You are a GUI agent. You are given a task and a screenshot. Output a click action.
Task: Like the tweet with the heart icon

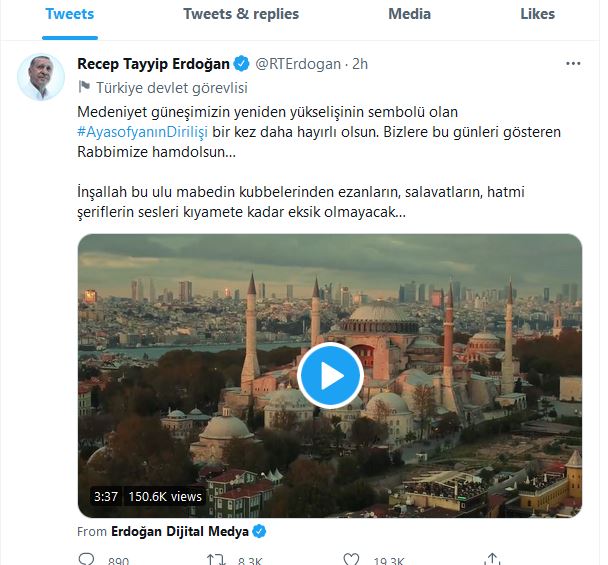coord(351,558)
